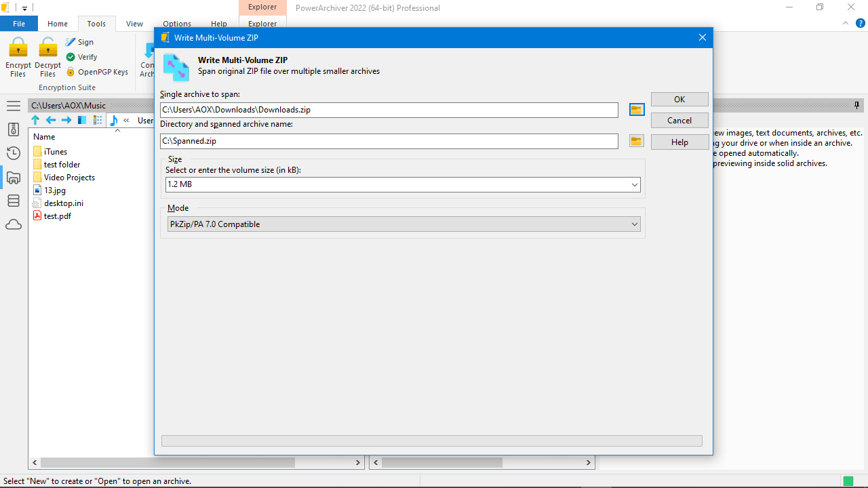
Task: Open the history panel in the sidebar
Action: [14, 153]
